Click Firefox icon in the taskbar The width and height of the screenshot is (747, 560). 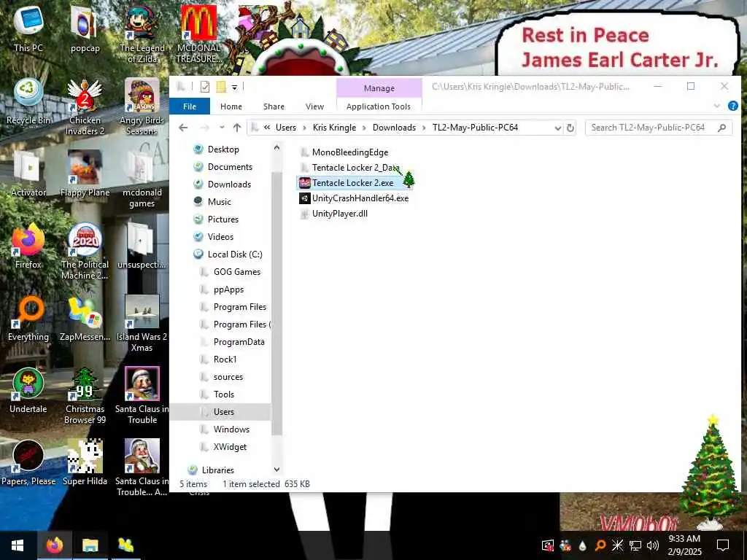(x=54, y=545)
